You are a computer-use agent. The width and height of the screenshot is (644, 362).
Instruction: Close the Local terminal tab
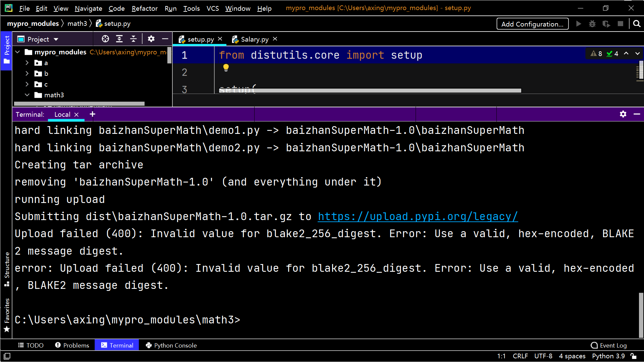(76, 114)
